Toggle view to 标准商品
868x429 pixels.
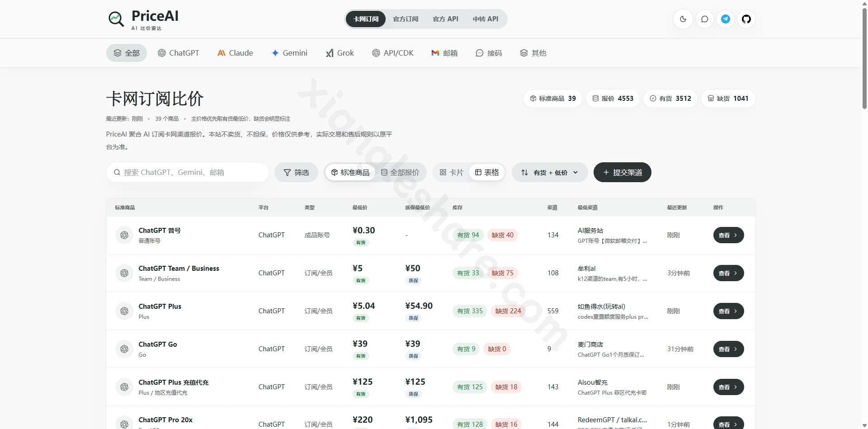350,172
